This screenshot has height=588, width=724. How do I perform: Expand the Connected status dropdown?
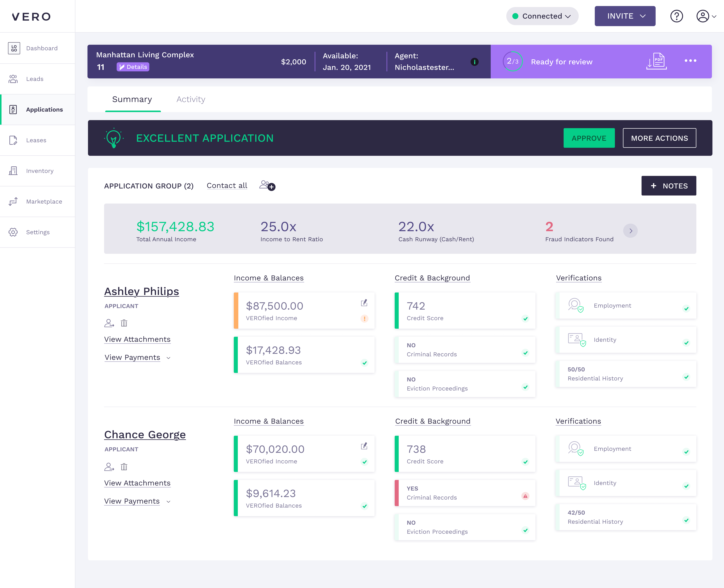[542, 16]
